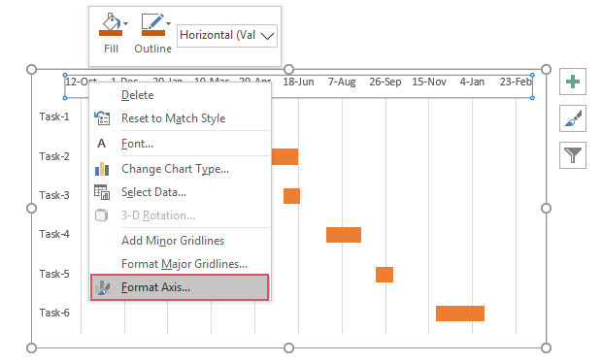Click the Outline pen icon

pyautogui.click(x=152, y=21)
